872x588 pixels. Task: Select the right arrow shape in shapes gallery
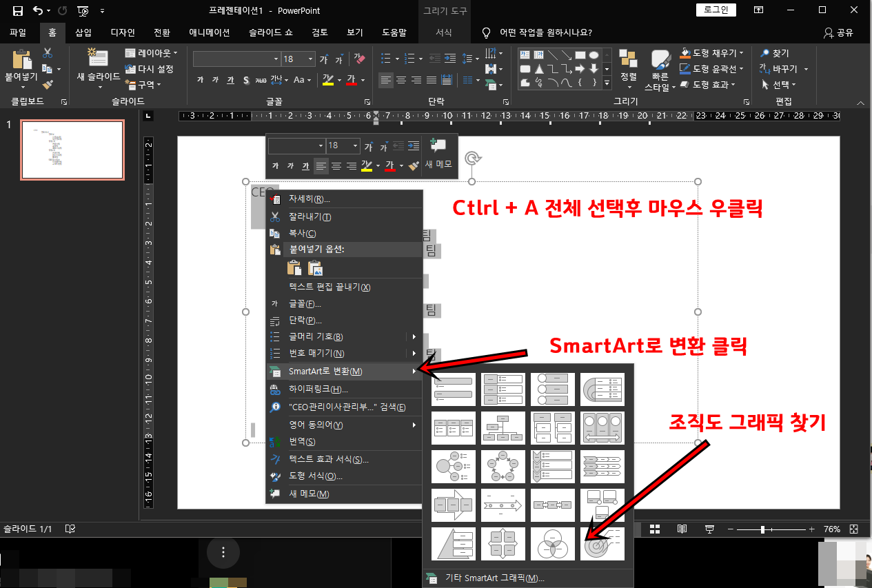coord(580,69)
